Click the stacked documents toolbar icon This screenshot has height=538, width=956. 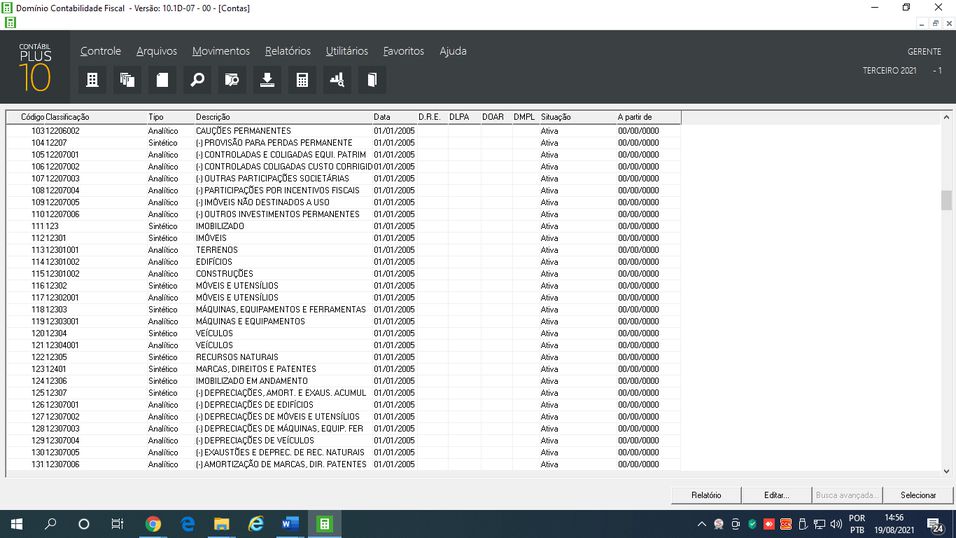click(x=127, y=80)
